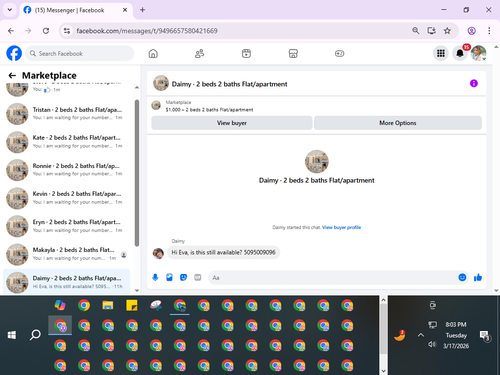This screenshot has height=375, width=500.
Task: Click the conversation list scroll-down arrow
Action: point(137,290)
